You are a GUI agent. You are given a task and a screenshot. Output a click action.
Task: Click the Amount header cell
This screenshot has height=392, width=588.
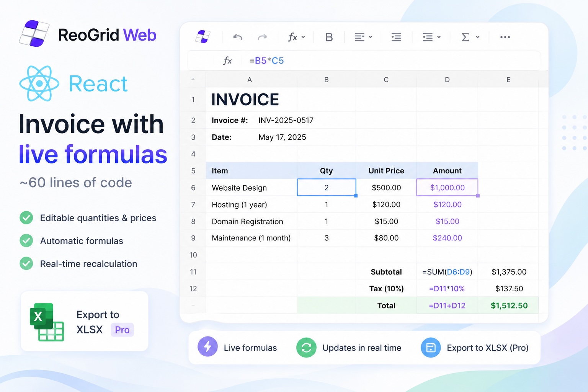(447, 171)
